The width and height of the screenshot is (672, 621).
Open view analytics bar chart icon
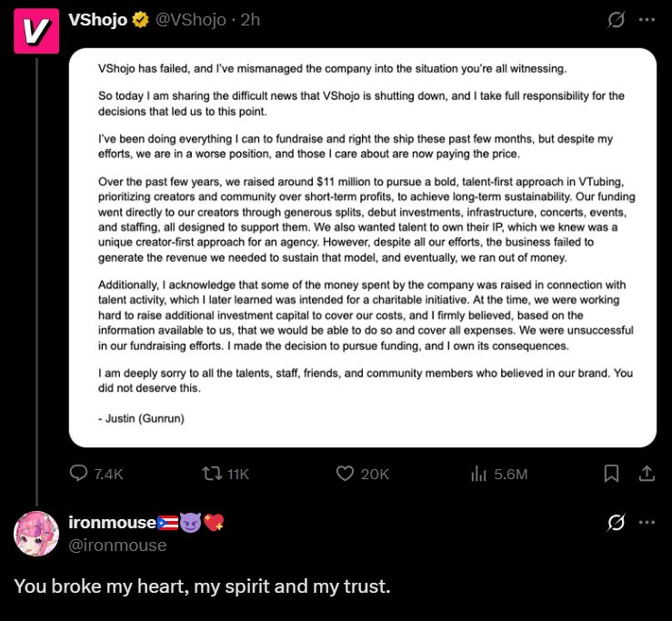click(479, 474)
